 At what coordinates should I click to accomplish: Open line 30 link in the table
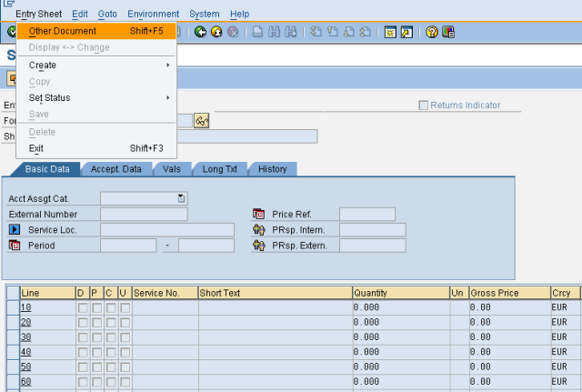coord(25,337)
